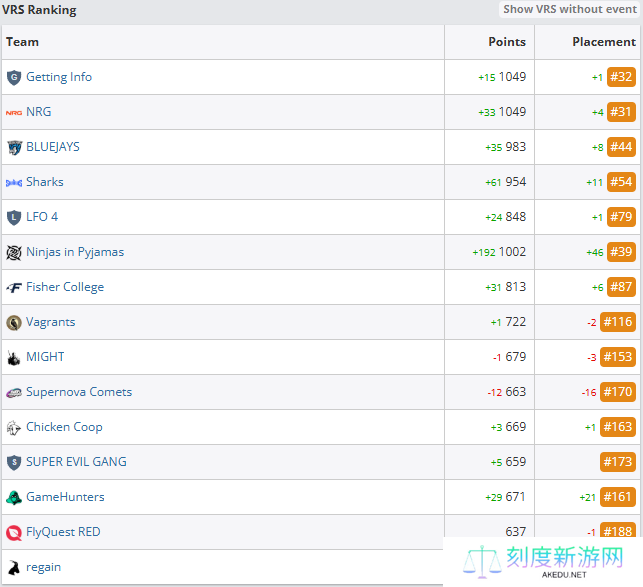The height and width of the screenshot is (587, 643).
Task: Click the SUPER EVIL GANG shield logo
Action: click(x=14, y=463)
